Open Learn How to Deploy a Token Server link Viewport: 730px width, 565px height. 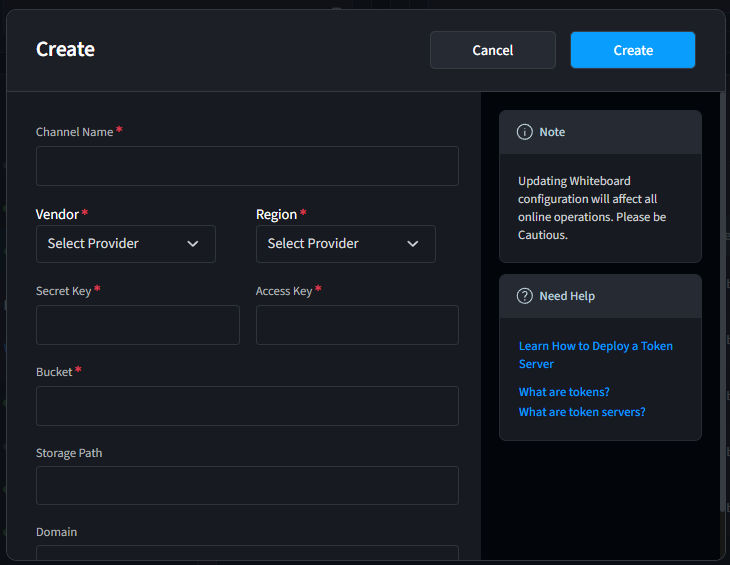(x=595, y=355)
